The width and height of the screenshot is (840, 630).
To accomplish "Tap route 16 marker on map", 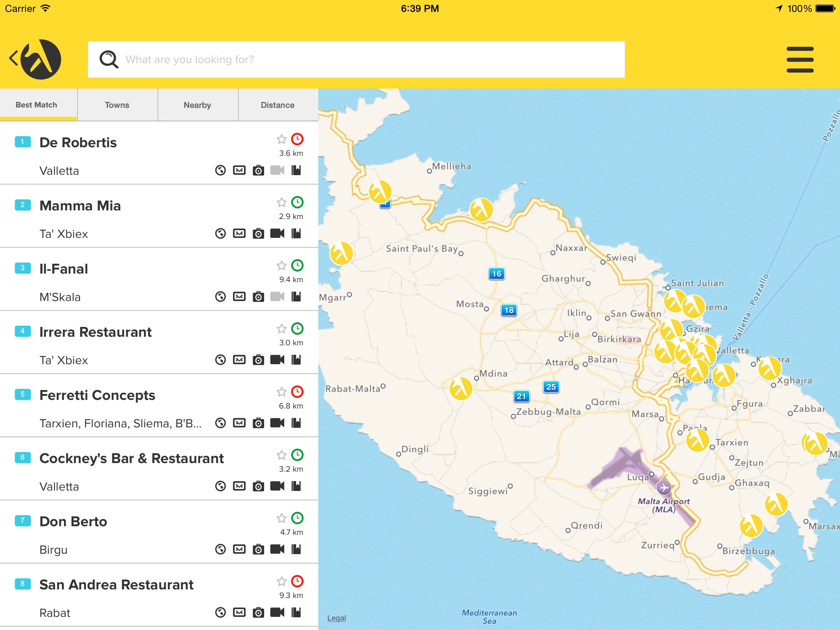I will pyautogui.click(x=496, y=274).
